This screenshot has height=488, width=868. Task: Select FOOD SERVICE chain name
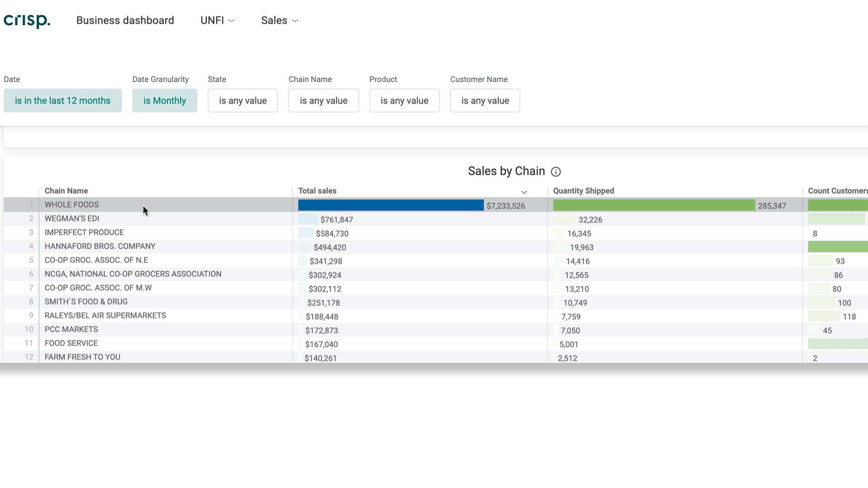point(71,343)
